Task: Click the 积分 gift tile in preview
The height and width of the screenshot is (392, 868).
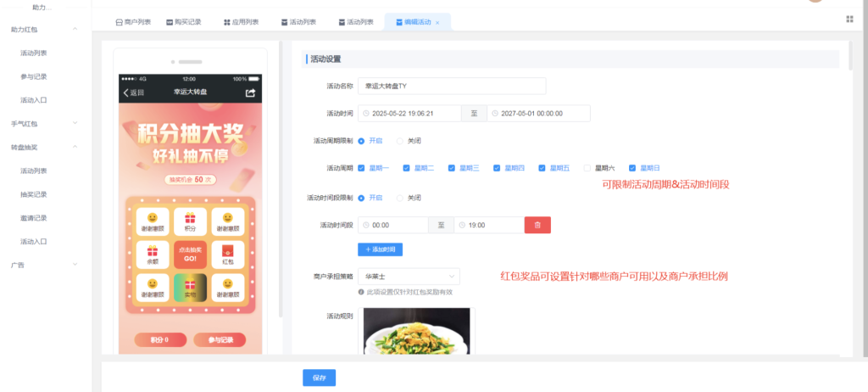Action: point(190,221)
